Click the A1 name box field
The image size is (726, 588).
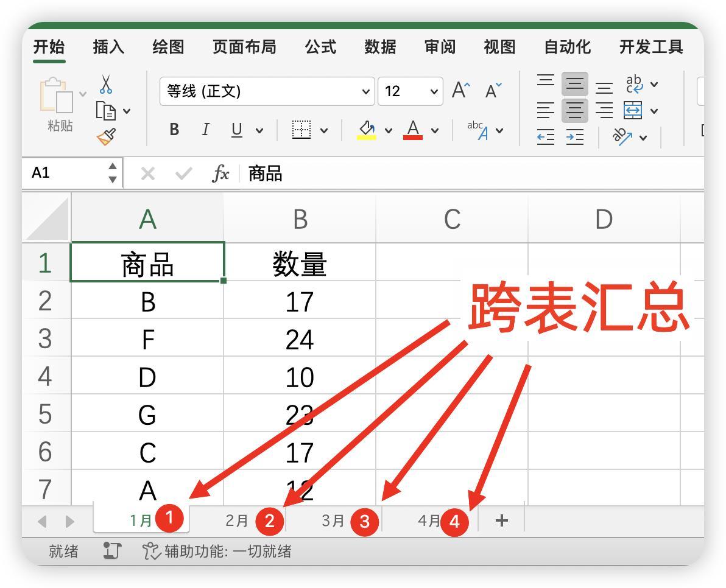67,173
